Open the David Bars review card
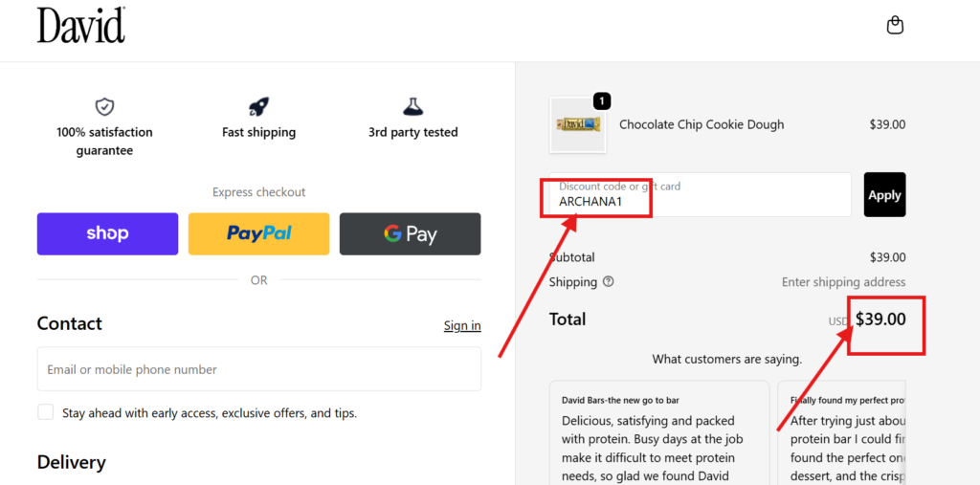 tap(659, 432)
